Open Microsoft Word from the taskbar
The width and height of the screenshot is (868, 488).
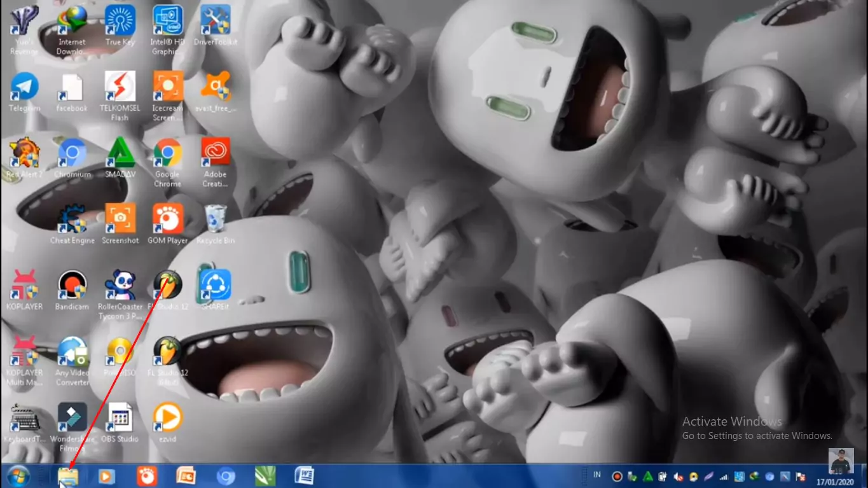click(305, 477)
